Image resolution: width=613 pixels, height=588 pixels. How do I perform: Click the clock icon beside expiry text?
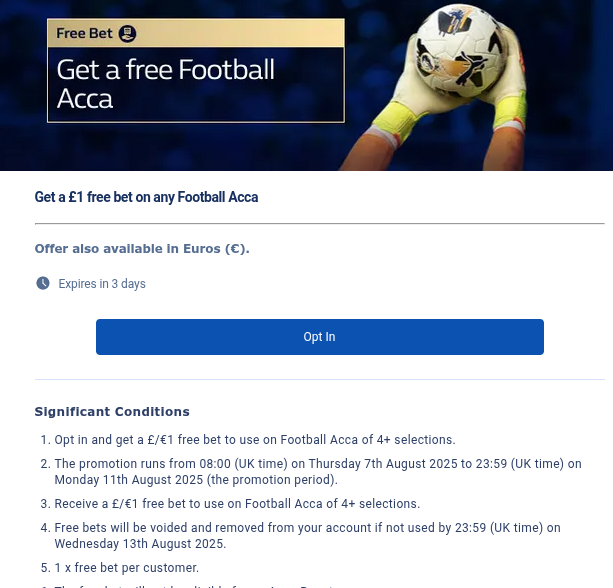coord(43,284)
